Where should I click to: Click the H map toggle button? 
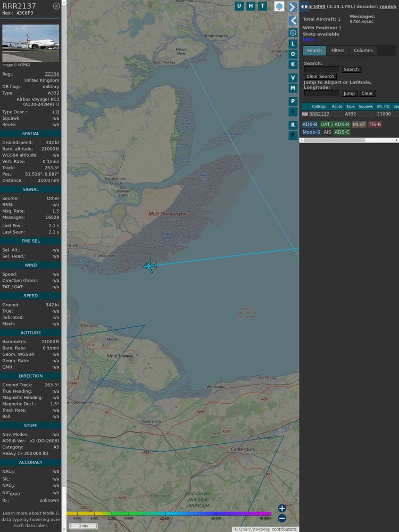251,6
